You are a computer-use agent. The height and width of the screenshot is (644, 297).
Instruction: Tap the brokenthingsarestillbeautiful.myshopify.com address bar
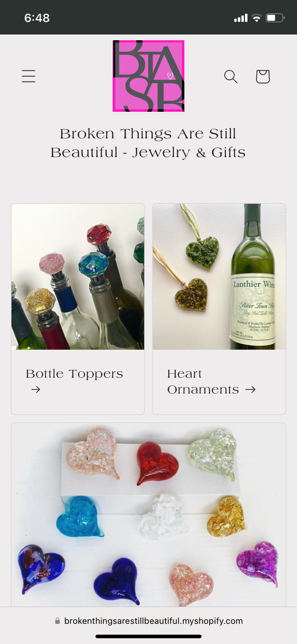point(148,621)
